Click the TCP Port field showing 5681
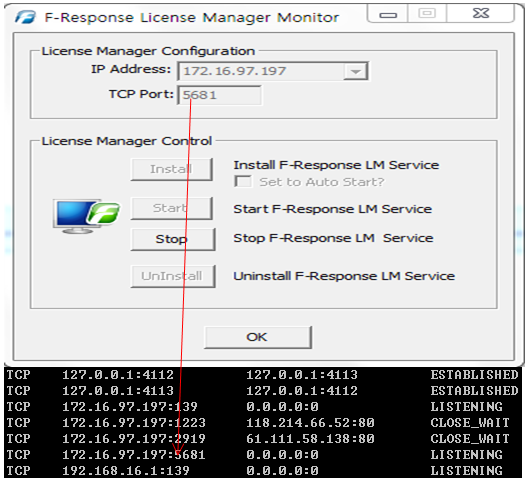Image resolution: width=527 pixels, height=481 pixels. coord(219,95)
